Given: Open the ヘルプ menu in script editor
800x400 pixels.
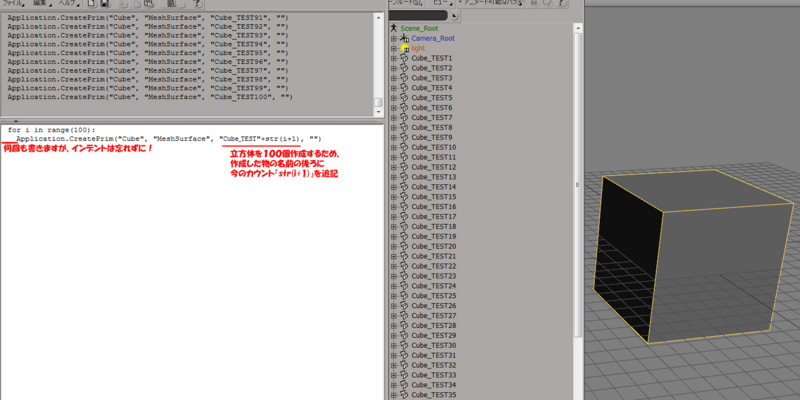Looking at the screenshot, I should click(x=69, y=4).
